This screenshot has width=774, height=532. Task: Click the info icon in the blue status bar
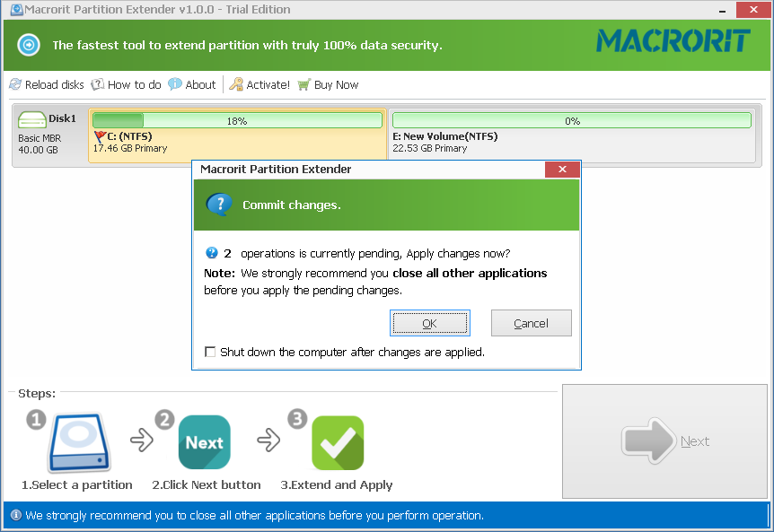16,515
